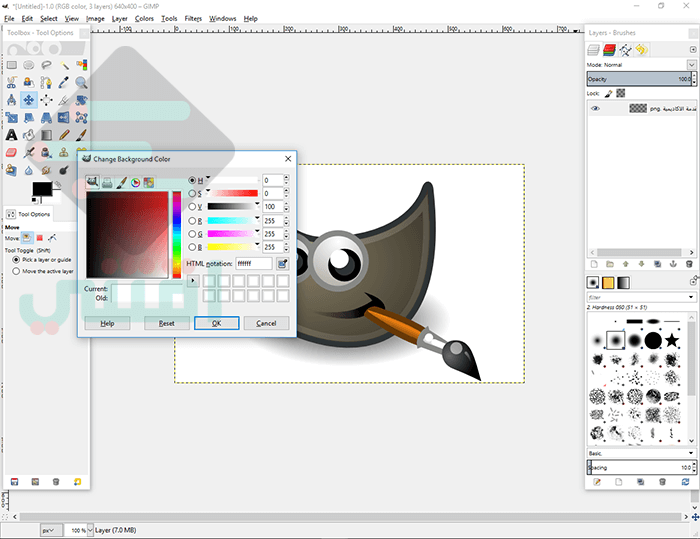Open the Layer menu
This screenshot has width=700, height=539.
pos(119,19)
